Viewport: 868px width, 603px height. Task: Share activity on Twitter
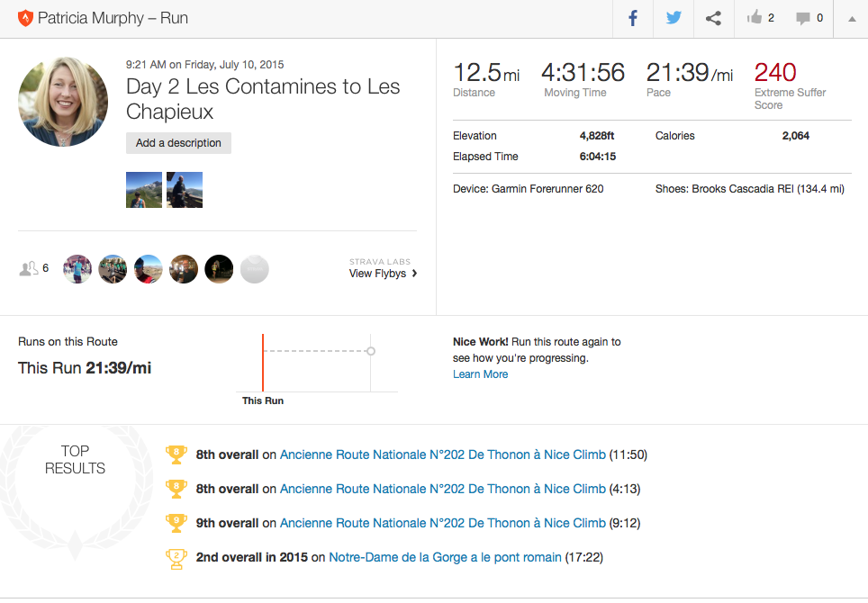(674, 18)
